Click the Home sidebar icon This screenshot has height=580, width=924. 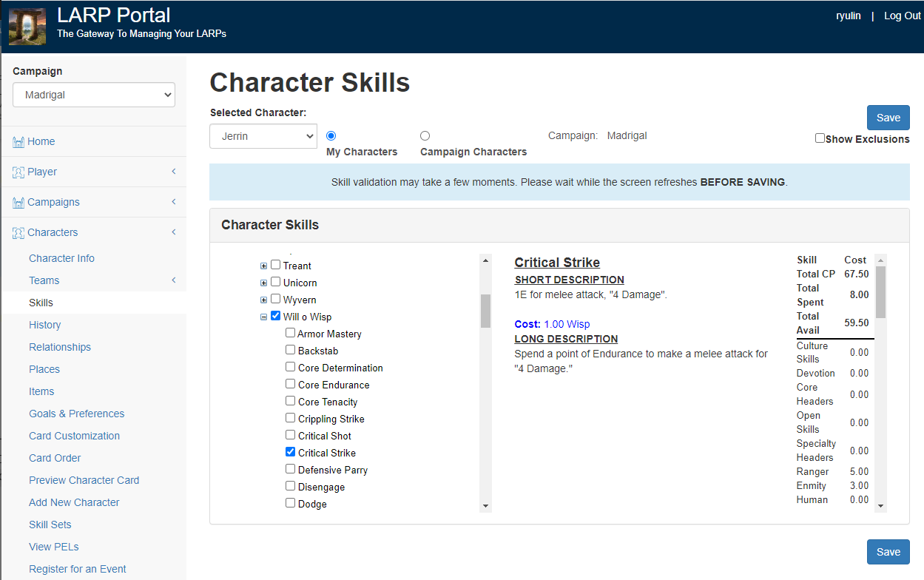pos(18,142)
